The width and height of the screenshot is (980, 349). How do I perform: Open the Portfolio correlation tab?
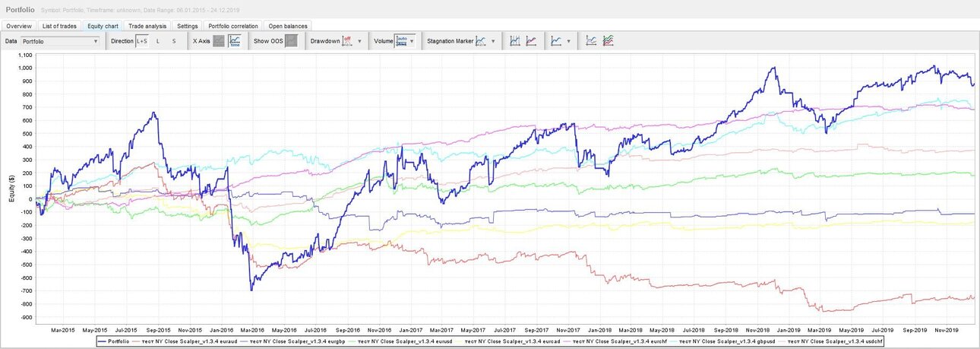coord(233,26)
